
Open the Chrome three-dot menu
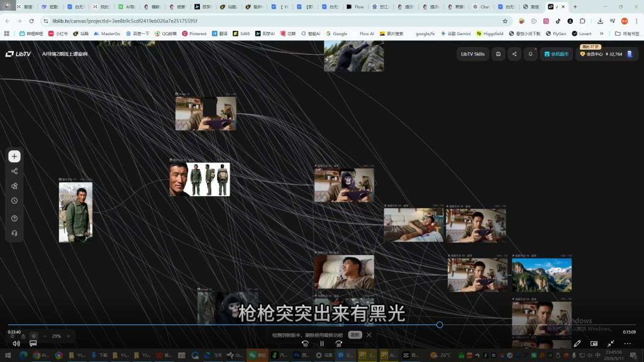[x=636, y=21]
